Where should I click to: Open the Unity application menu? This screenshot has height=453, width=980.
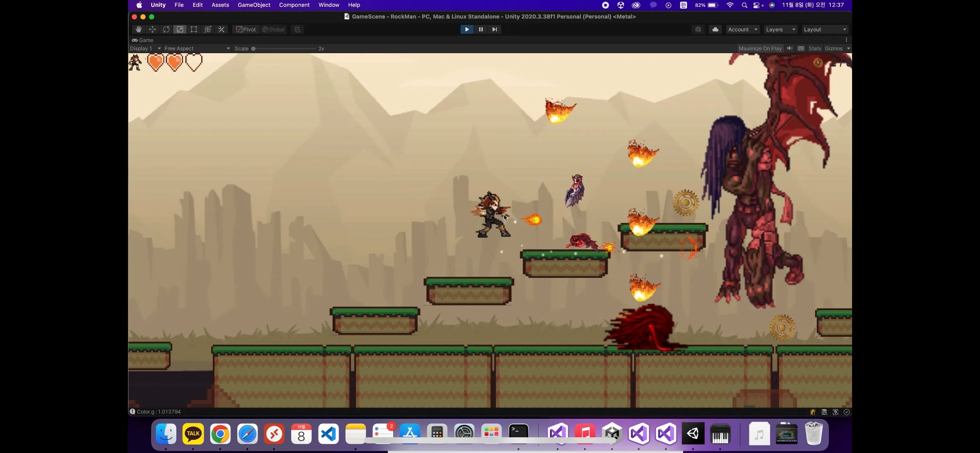(x=158, y=5)
